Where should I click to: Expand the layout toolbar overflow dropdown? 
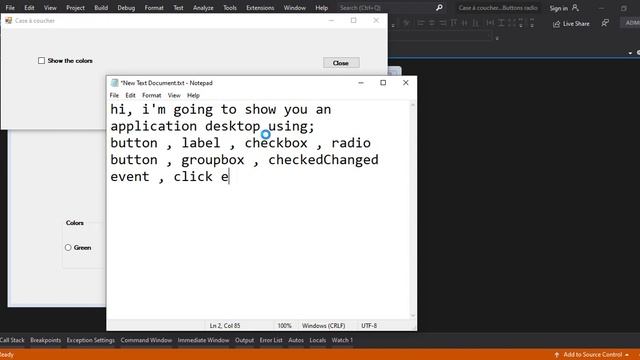[x=532, y=26]
